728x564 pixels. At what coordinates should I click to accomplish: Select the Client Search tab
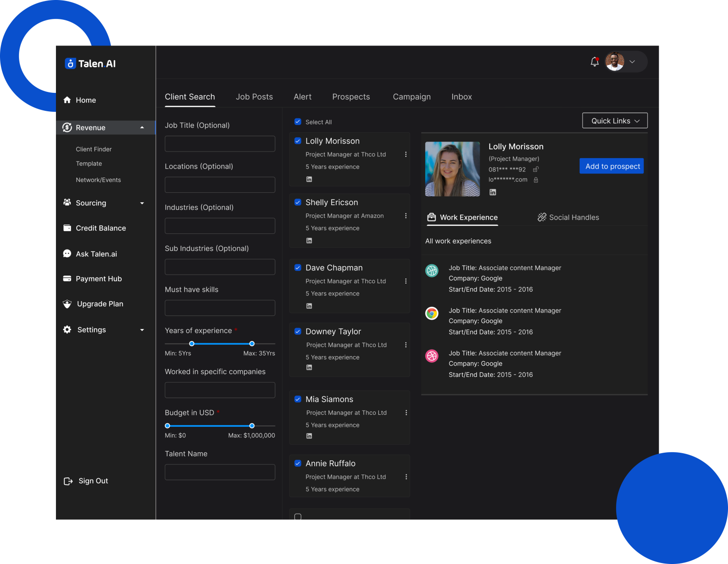tap(190, 97)
